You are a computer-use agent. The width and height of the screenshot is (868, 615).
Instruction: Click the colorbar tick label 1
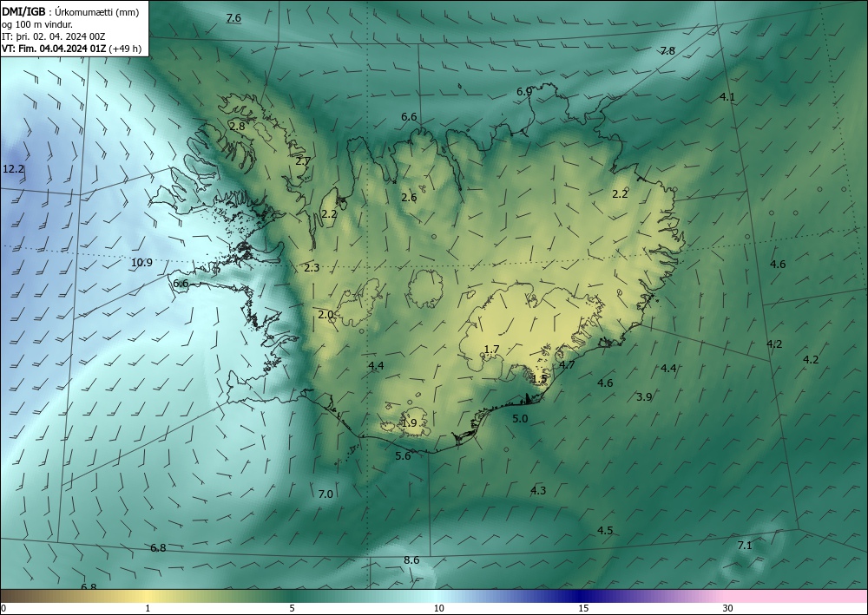[148, 609]
